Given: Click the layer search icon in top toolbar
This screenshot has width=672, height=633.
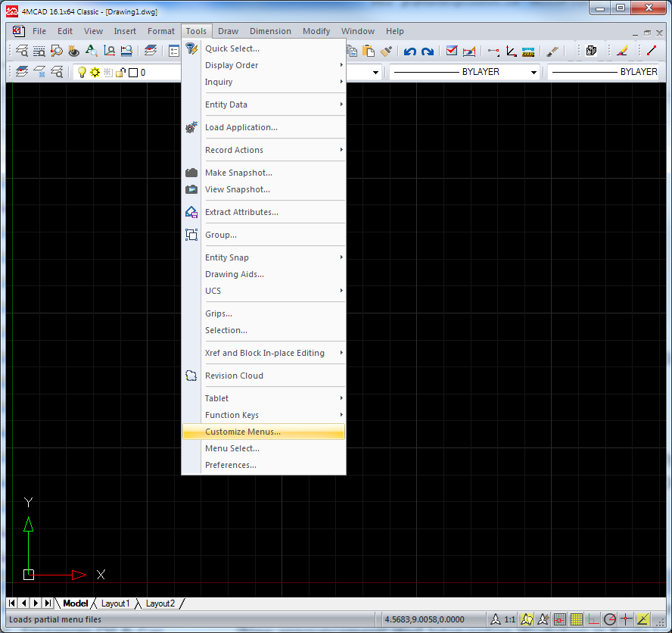Looking at the screenshot, I should click(22, 51).
